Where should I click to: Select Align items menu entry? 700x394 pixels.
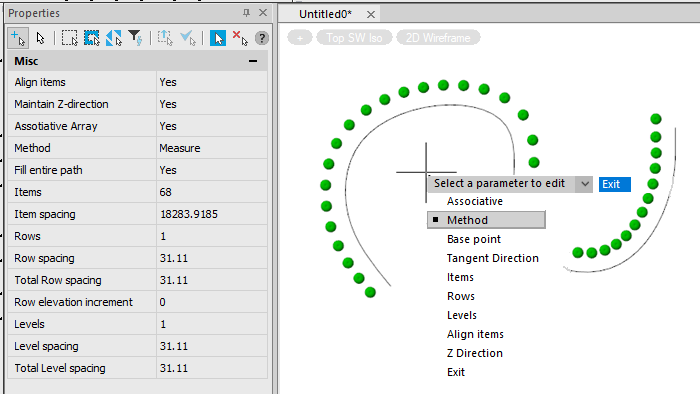point(475,334)
